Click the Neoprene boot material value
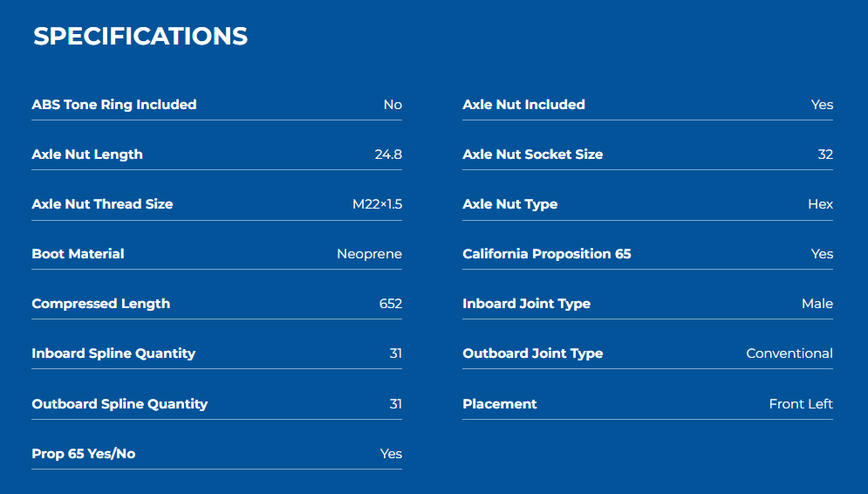This screenshot has width=868, height=494. pyautogui.click(x=369, y=254)
